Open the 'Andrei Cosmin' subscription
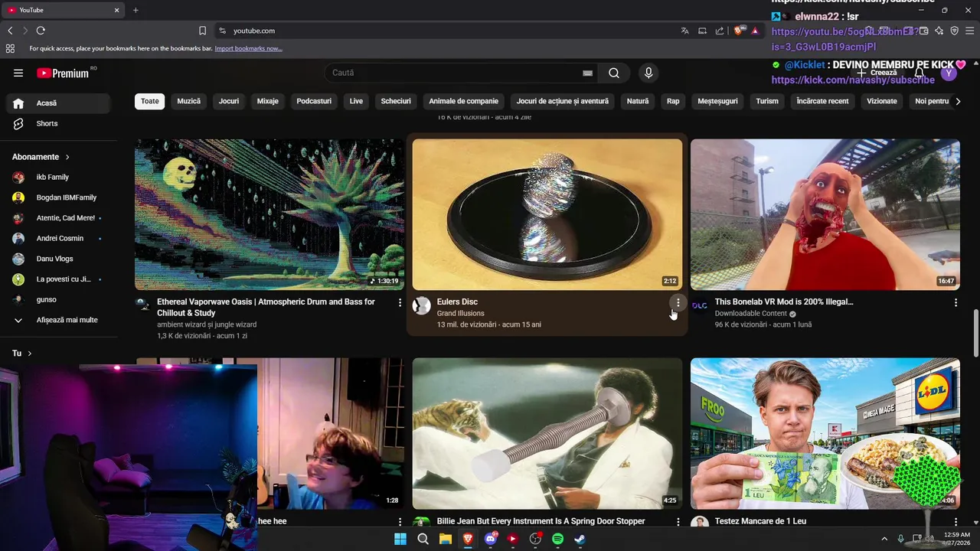980x551 pixels. click(x=58, y=238)
